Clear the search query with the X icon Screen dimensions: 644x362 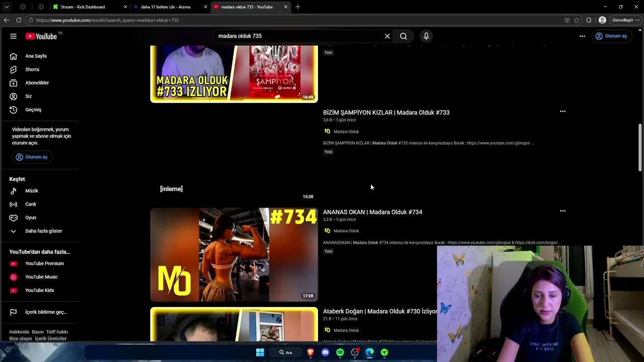[x=387, y=36]
